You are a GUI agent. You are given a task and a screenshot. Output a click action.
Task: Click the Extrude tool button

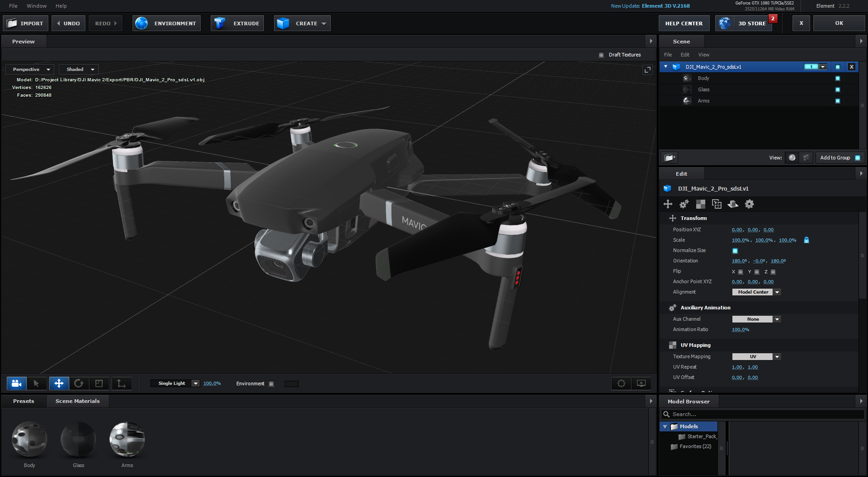pos(237,23)
